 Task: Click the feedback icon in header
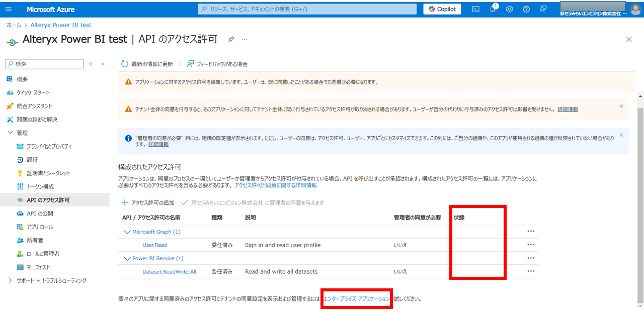543,9
